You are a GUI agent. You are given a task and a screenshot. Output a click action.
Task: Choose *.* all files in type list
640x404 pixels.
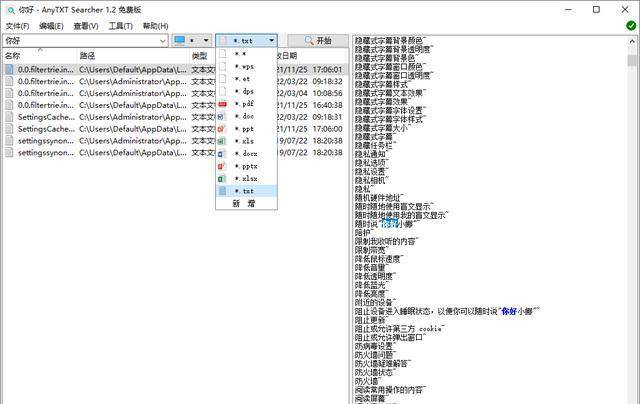point(247,54)
